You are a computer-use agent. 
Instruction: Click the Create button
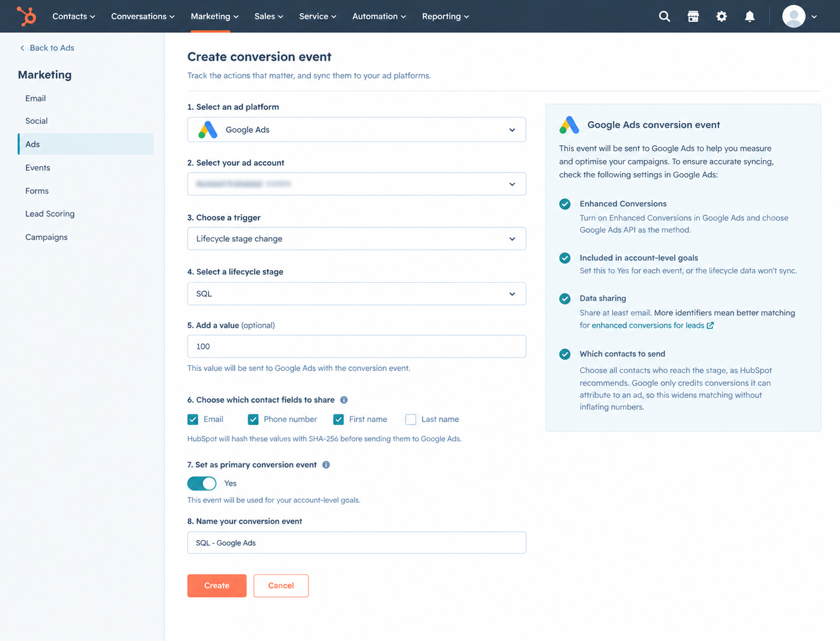click(217, 586)
